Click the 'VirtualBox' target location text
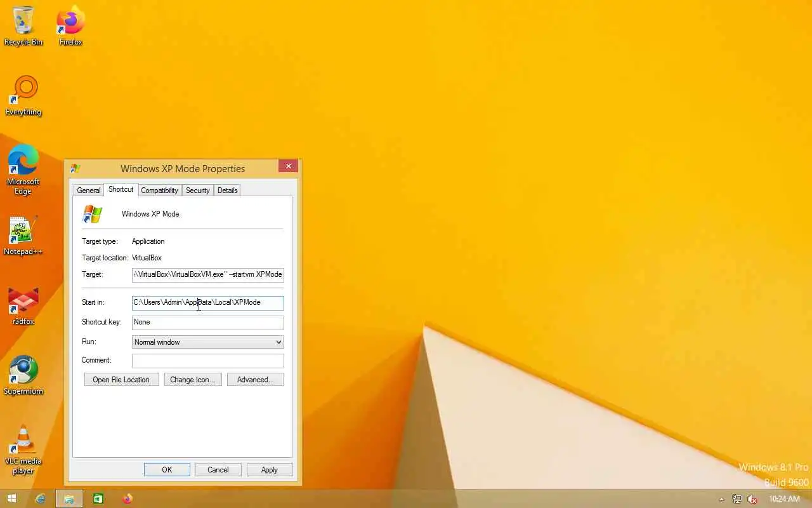This screenshot has height=508, width=812. pos(147,258)
